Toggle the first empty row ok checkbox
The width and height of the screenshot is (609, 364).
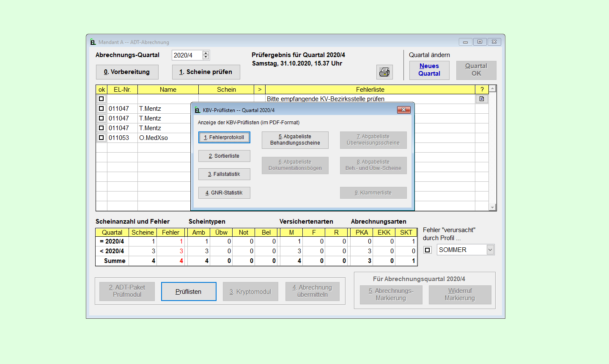101,99
